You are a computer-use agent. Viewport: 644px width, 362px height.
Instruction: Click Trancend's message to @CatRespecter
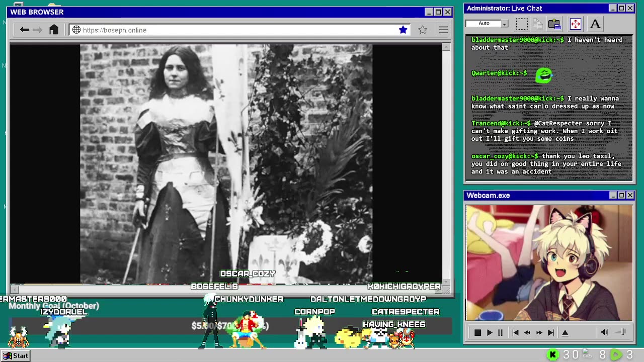(x=545, y=131)
